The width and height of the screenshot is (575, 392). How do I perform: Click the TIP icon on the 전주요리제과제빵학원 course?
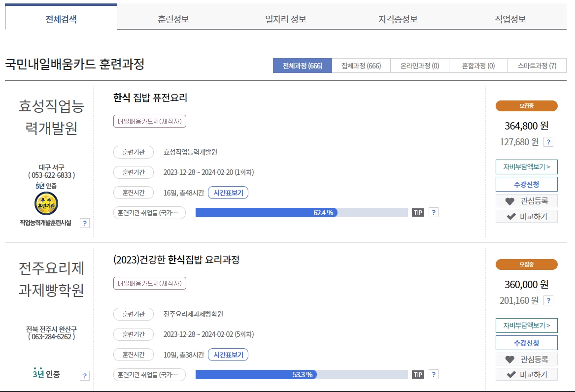point(417,374)
